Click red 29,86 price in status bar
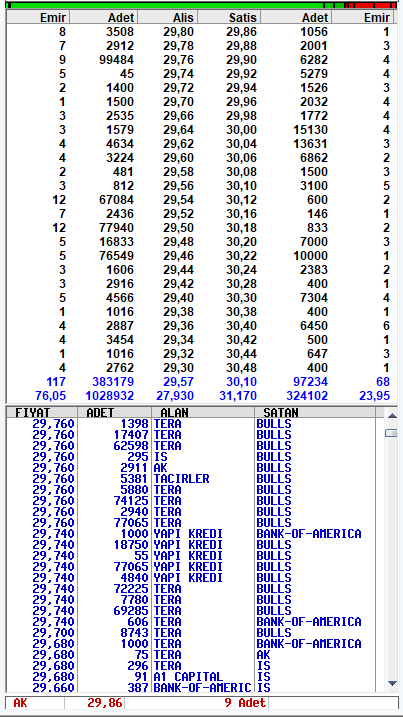403x717 pixels. [x=104, y=703]
